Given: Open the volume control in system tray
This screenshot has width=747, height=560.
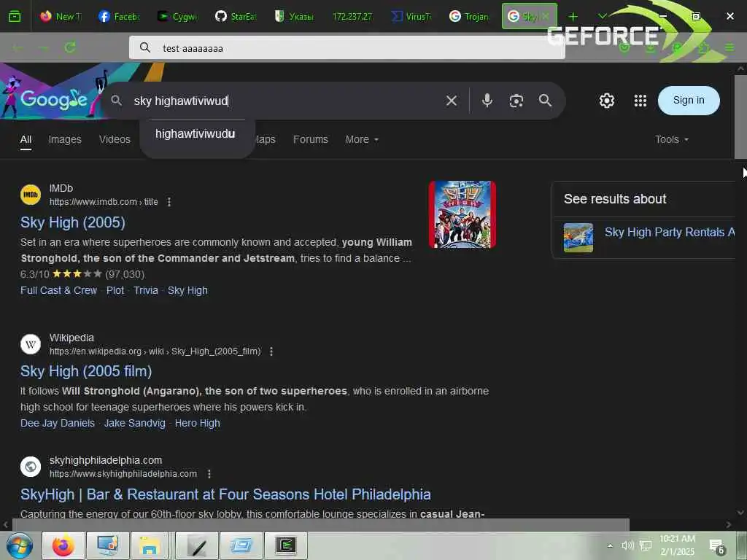Looking at the screenshot, I should pos(627,545).
